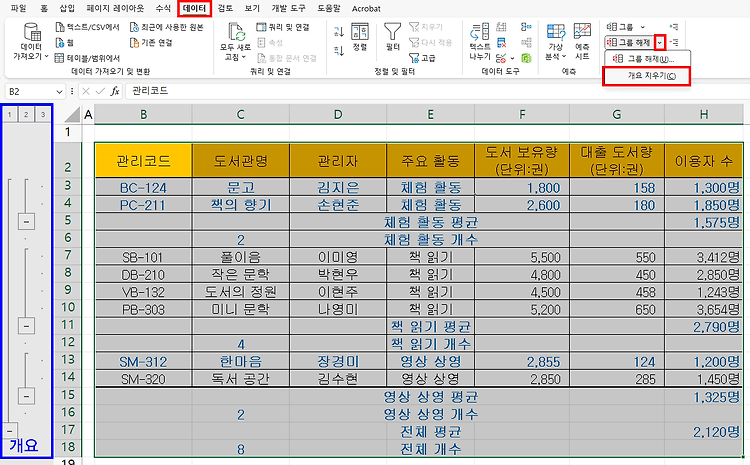Collapse the outline group at row 5
750x465 pixels.
point(26,221)
